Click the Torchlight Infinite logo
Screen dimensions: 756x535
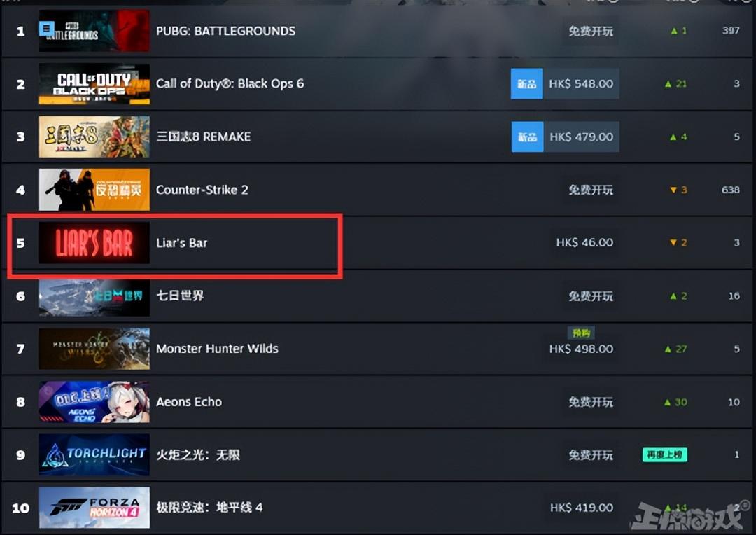(x=94, y=455)
